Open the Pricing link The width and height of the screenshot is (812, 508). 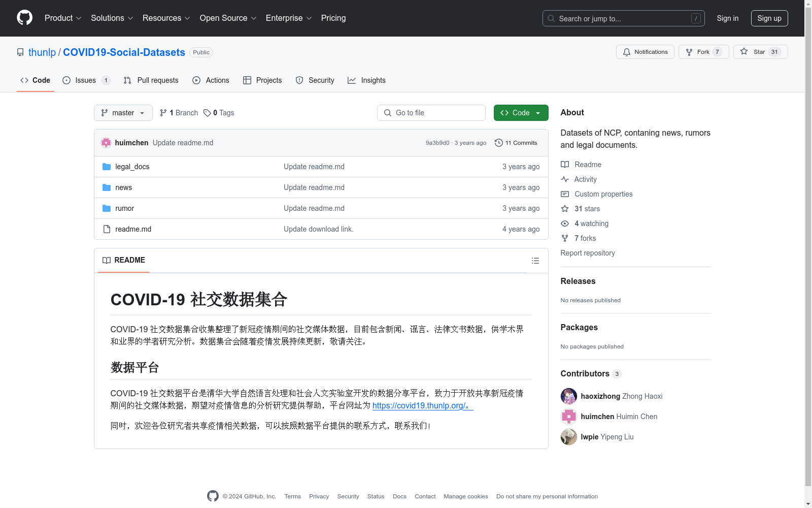(333, 18)
